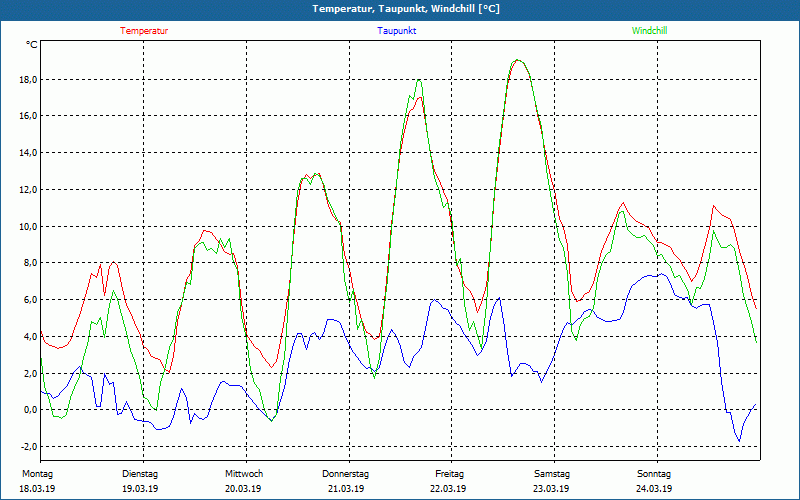This screenshot has height=500, width=800.
Task: Click the green Windchill legend label
Action: pyautogui.click(x=649, y=31)
